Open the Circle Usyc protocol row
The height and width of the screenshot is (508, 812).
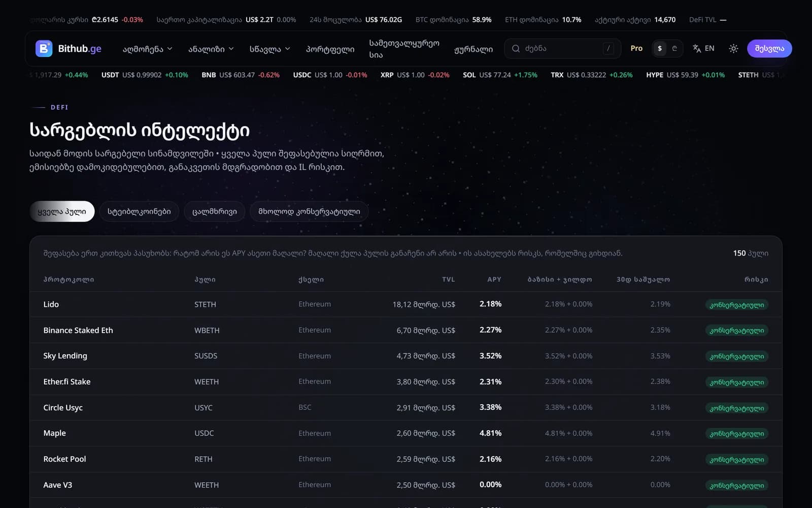point(405,407)
